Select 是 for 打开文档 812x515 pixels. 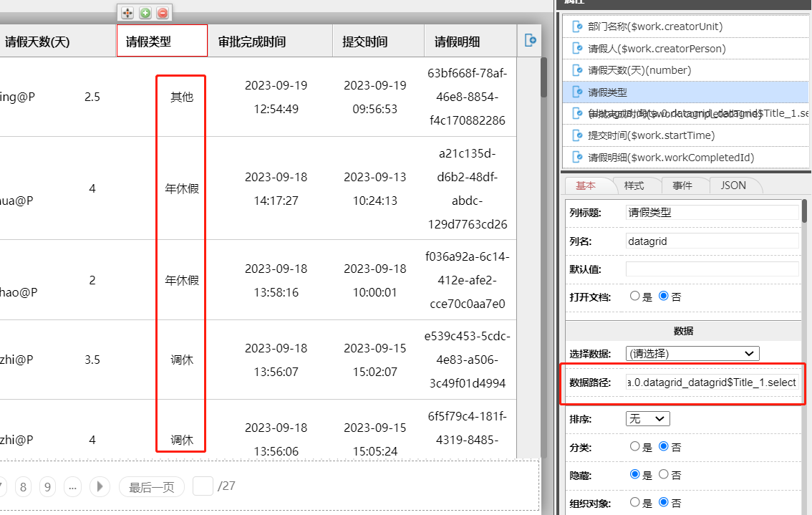pos(635,297)
